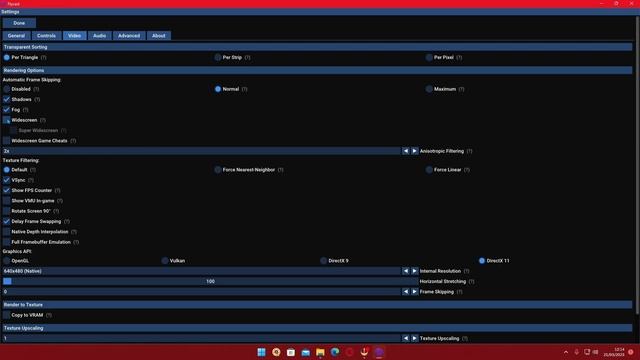Image resolution: width=640 pixels, height=360 pixels.
Task: Open the Audio settings tab
Action: pos(100,36)
